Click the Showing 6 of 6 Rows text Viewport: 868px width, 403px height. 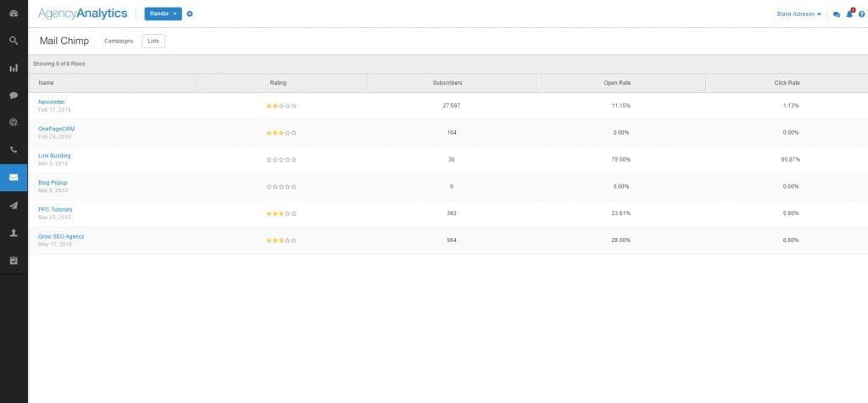click(58, 64)
